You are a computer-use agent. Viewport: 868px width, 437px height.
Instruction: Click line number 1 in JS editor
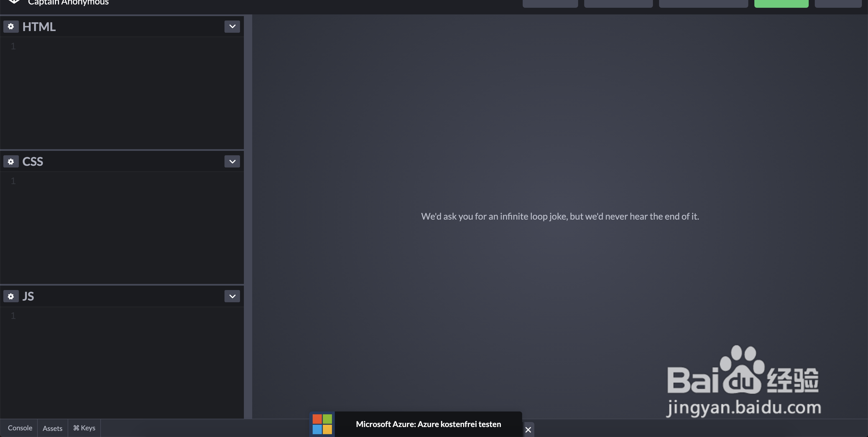pos(13,316)
